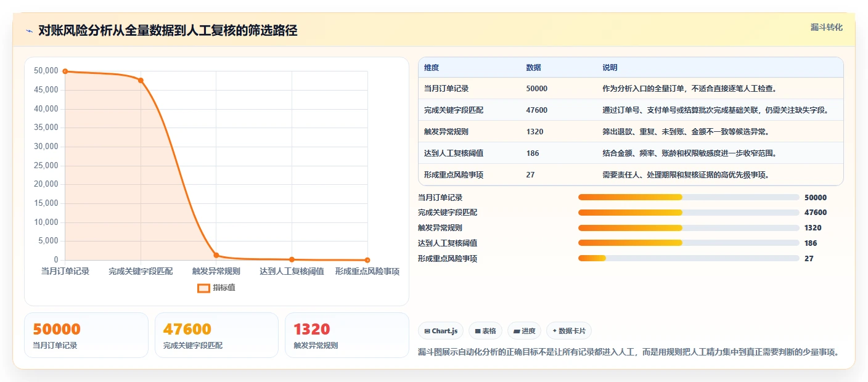Select the 触发异常规则 cell in the table
868x382 pixels.
446,132
